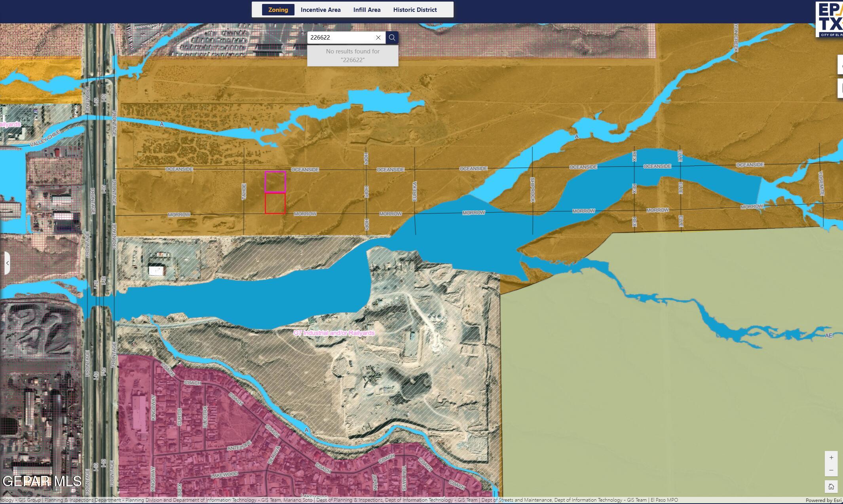Select the red outlined parcel

[275, 203]
